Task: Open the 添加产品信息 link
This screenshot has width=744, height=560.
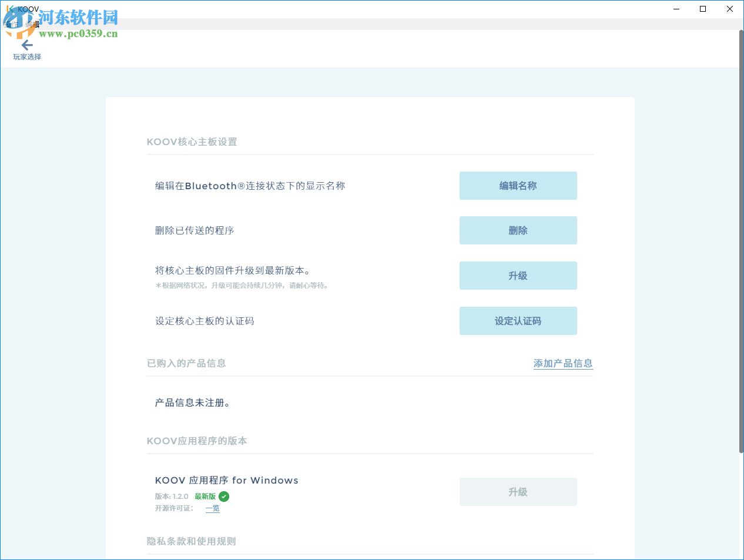Action: click(x=563, y=364)
